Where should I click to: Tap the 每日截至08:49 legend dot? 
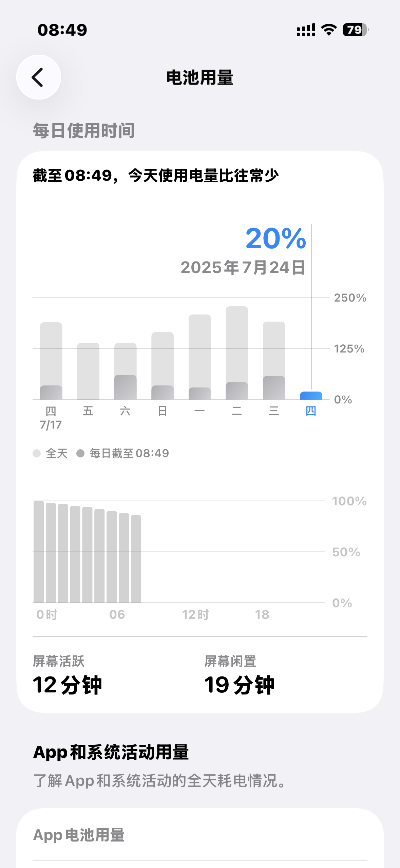coord(80,453)
